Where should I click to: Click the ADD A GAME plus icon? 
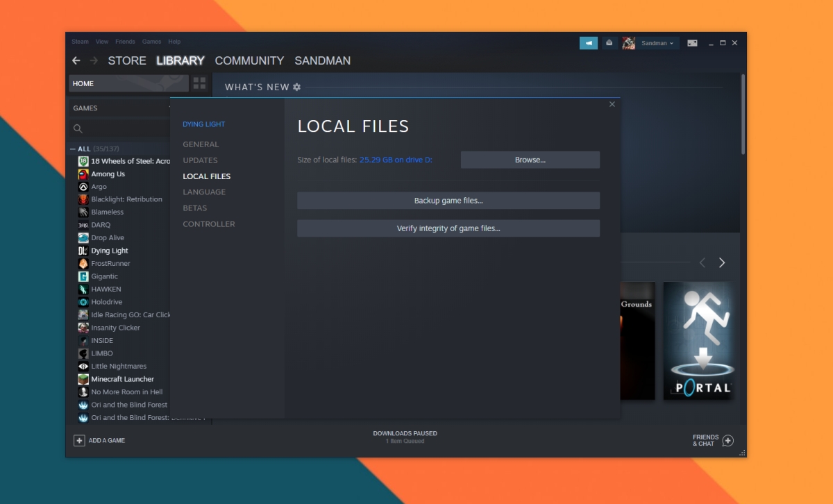[80, 440]
